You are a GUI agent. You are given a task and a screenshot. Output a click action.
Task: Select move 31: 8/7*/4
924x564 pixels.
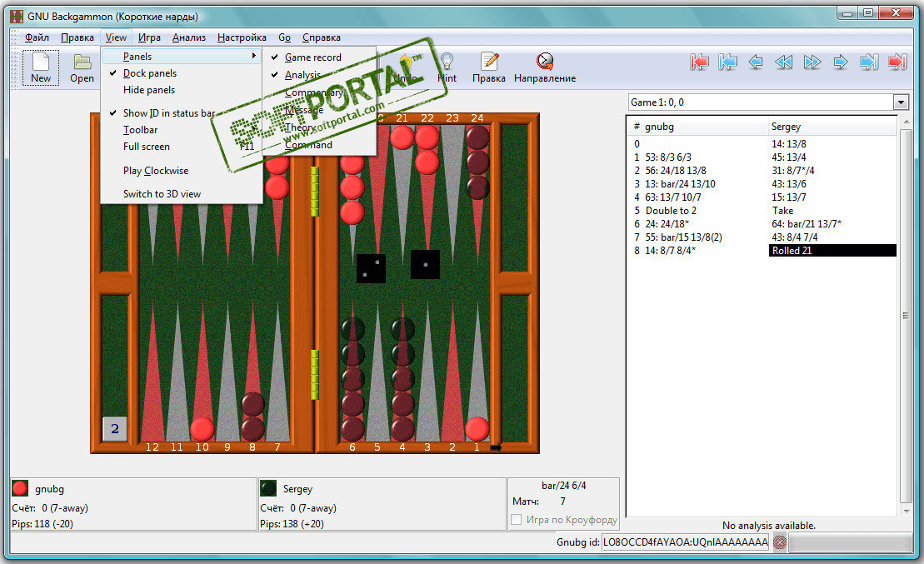pyautogui.click(x=792, y=170)
